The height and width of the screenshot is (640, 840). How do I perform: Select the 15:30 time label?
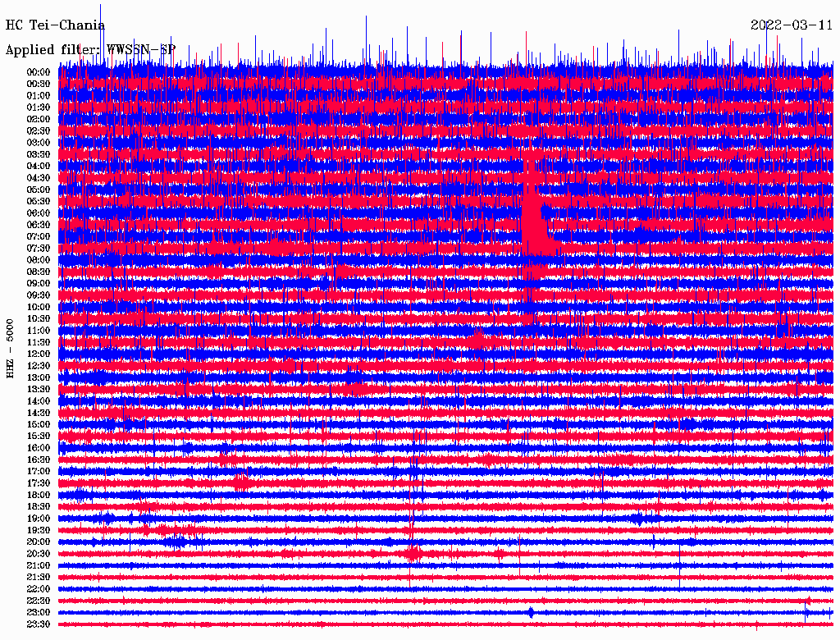39,437
